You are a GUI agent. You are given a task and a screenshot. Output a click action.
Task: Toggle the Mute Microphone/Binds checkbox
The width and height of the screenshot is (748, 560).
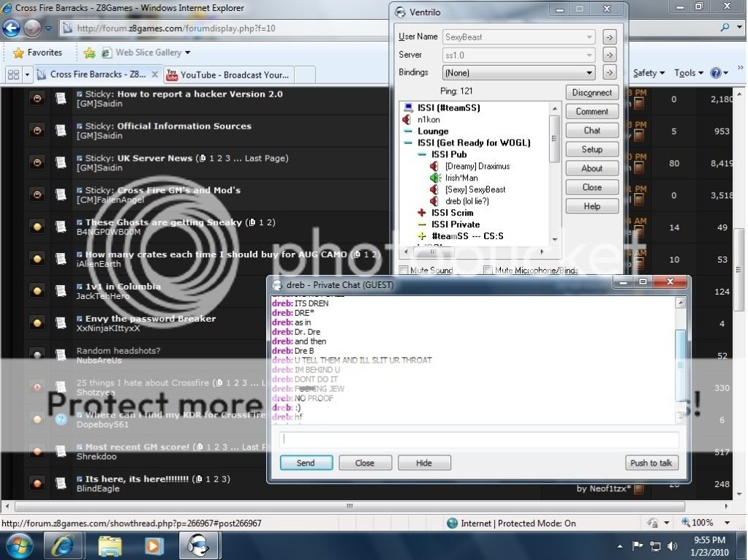click(488, 270)
